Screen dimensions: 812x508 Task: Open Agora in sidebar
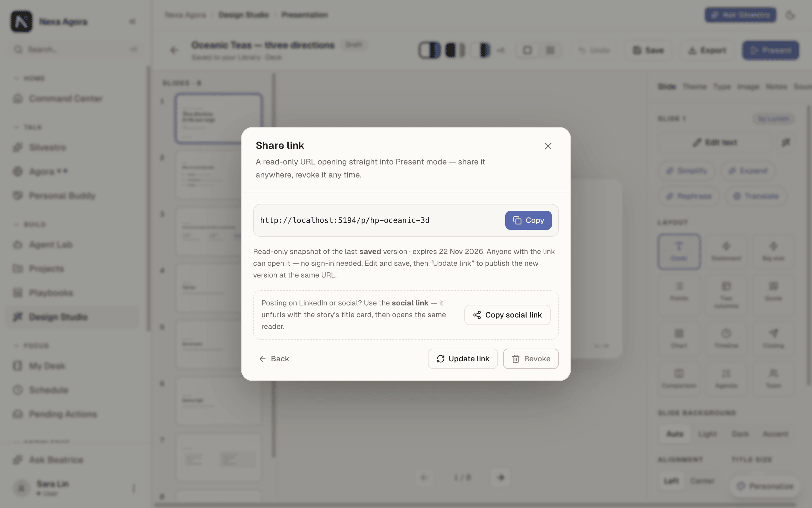pos(72,172)
